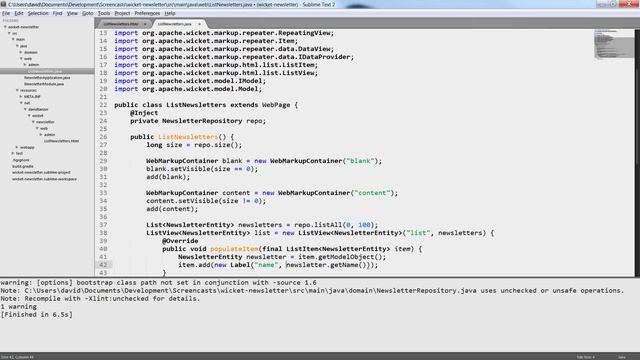Open the File menu
This screenshot has width=640, height=360.
pyautogui.click(x=6, y=13)
